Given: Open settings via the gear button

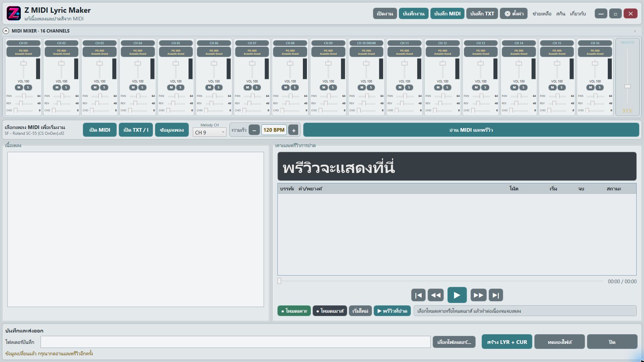Looking at the screenshot, I should (x=514, y=13).
